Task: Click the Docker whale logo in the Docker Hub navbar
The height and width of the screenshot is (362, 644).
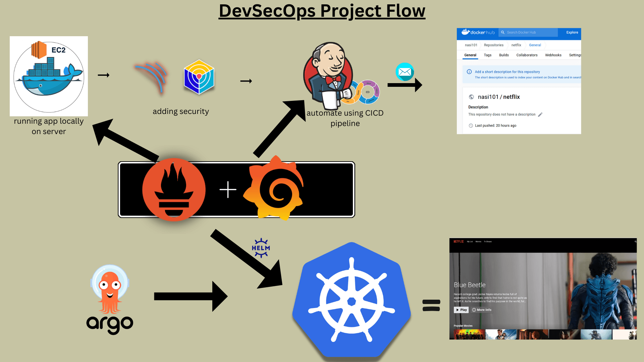Action: [x=466, y=32]
